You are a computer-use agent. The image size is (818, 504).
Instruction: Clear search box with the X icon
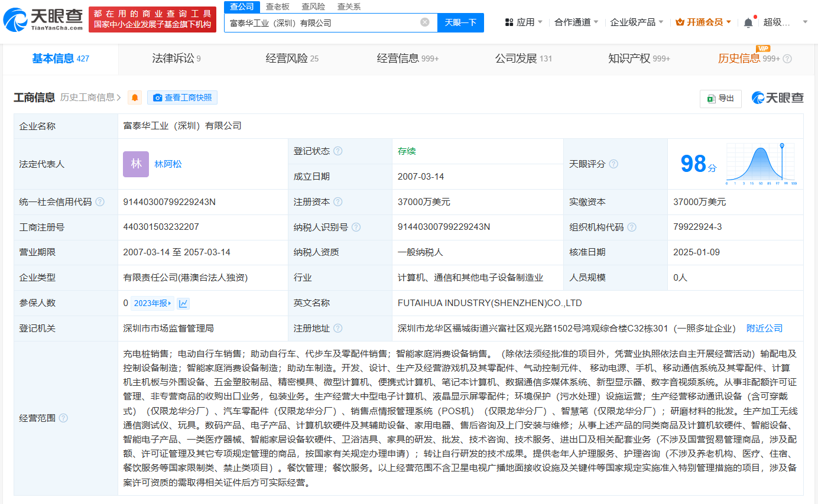(425, 22)
